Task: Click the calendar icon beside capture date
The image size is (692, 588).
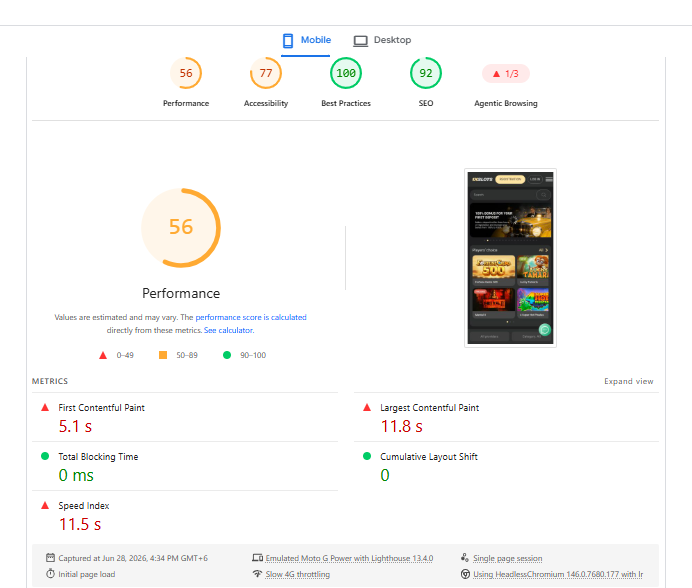Action: click(x=50, y=558)
